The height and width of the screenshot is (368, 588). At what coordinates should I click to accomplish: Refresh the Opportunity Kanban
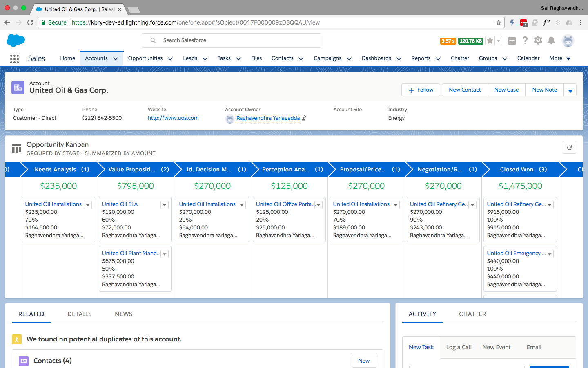click(570, 148)
